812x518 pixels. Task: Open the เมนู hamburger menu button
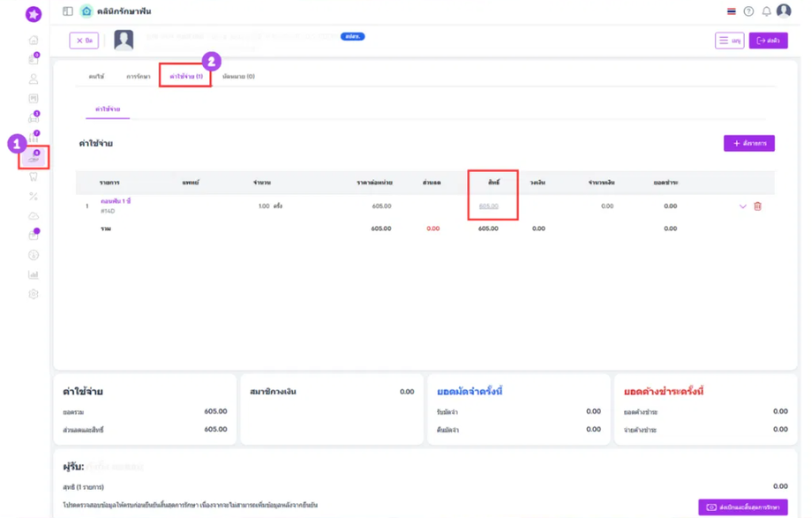coord(729,41)
